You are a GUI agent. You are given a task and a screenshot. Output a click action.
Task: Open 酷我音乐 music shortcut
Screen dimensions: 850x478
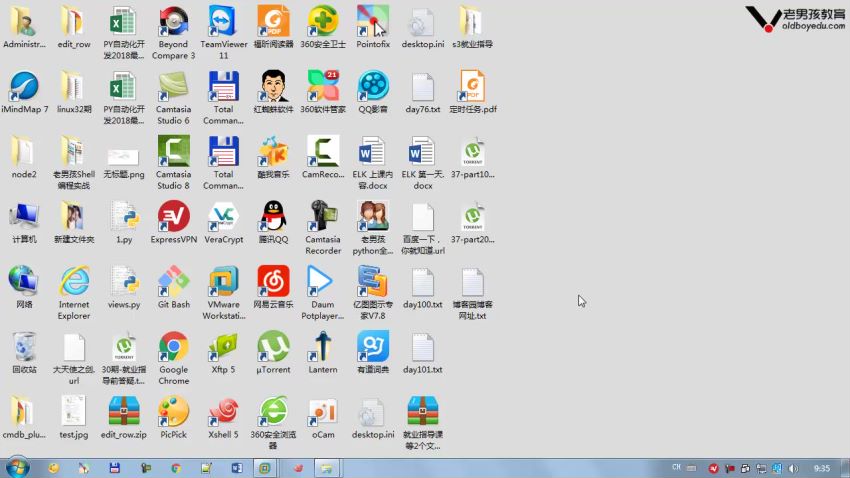pos(273,157)
